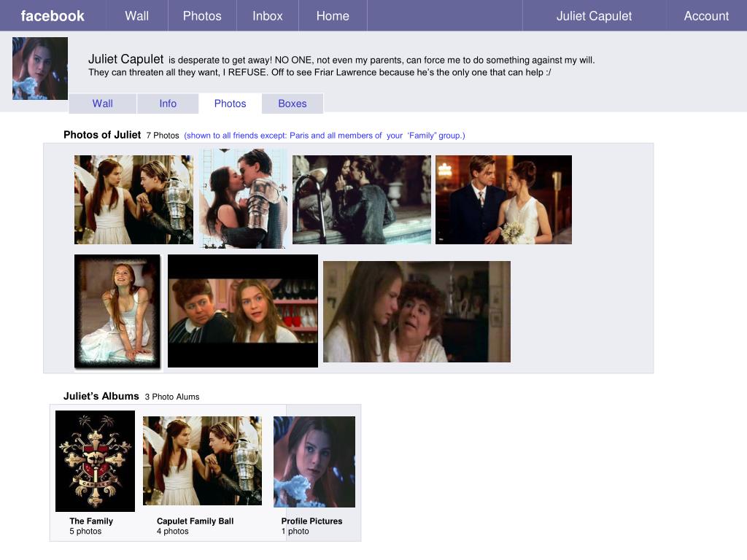Viewport: 747px width, 560px height.
Task: Click the 'Juliet's Albums' heading
Action: coord(101,396)
